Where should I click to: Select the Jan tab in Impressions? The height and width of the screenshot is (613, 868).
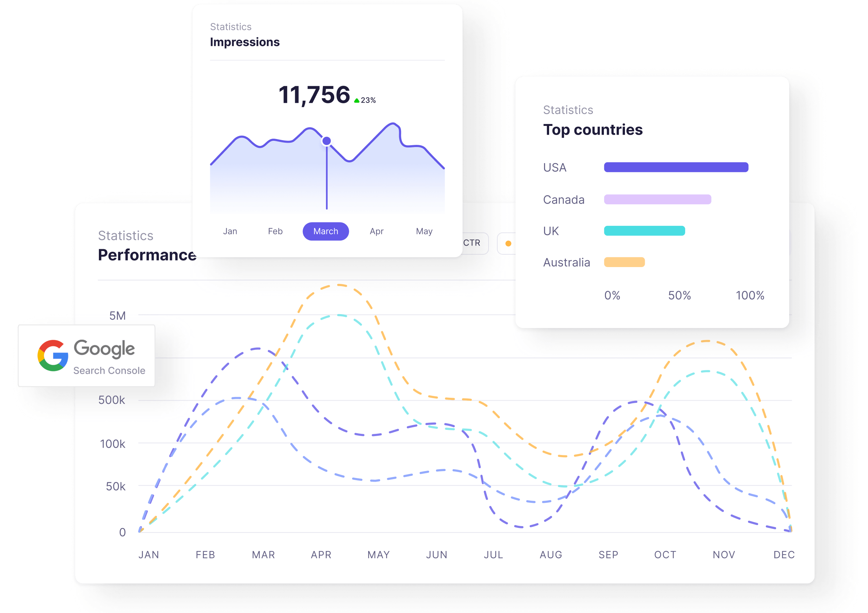coord(230,231)
